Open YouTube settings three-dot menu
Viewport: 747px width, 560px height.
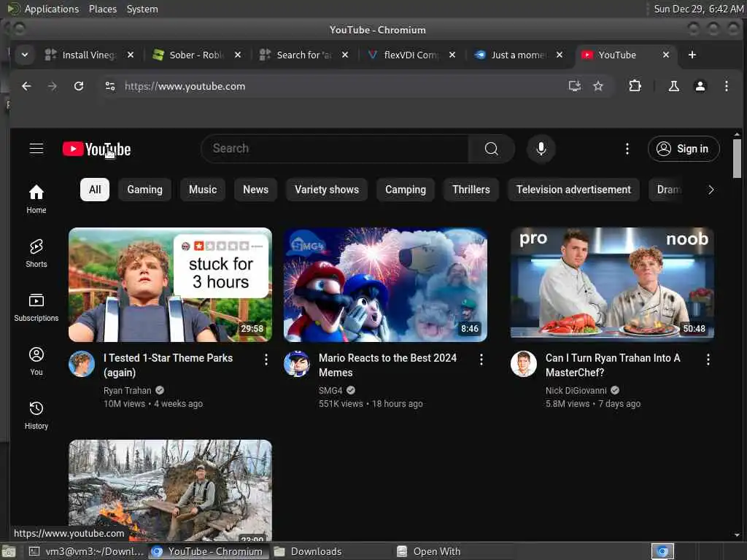[627, 149]
